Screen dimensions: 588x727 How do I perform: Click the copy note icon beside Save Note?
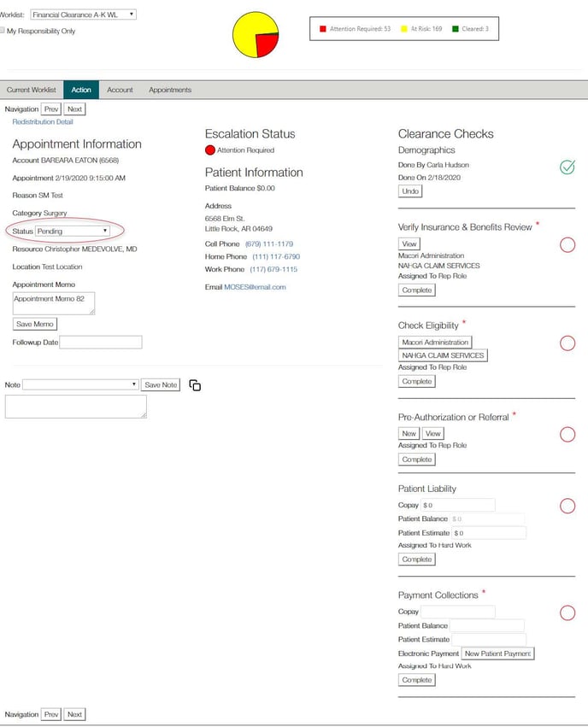pos(195,385)
